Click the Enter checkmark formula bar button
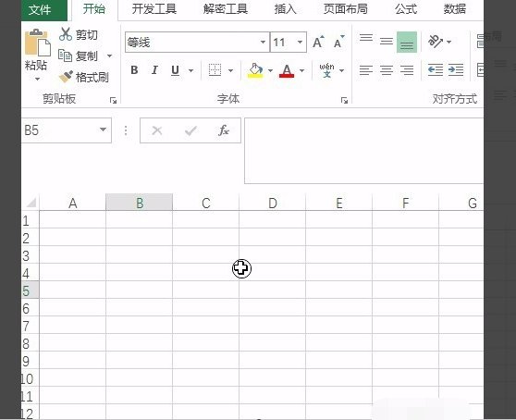The image size is (516, 420). coord(190,130)
